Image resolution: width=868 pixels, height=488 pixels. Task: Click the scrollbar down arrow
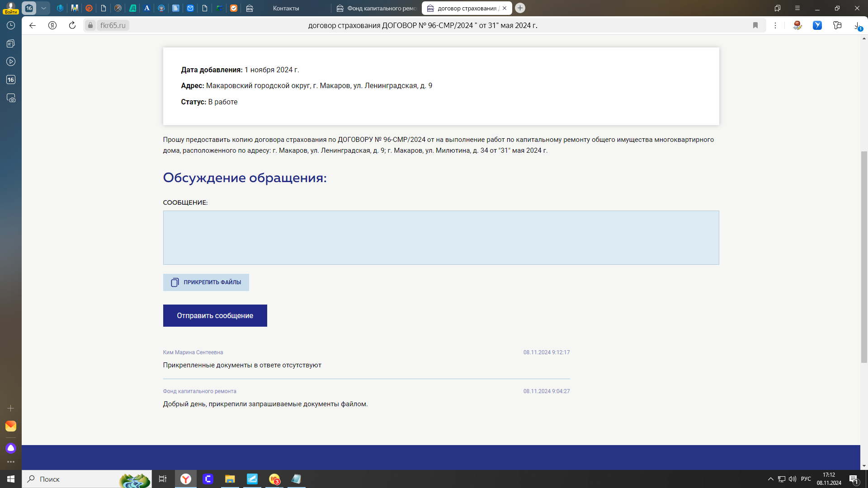point(864,466)
